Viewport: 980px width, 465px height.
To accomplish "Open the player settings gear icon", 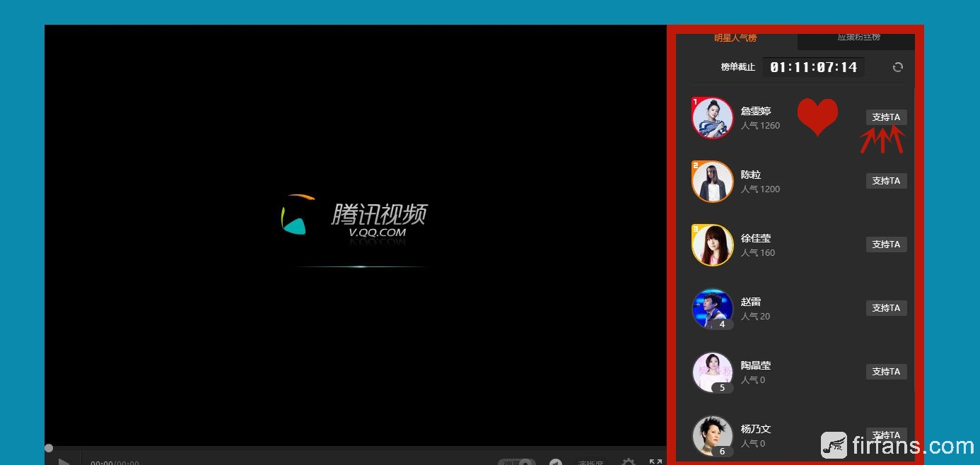I will coord(628,462).
